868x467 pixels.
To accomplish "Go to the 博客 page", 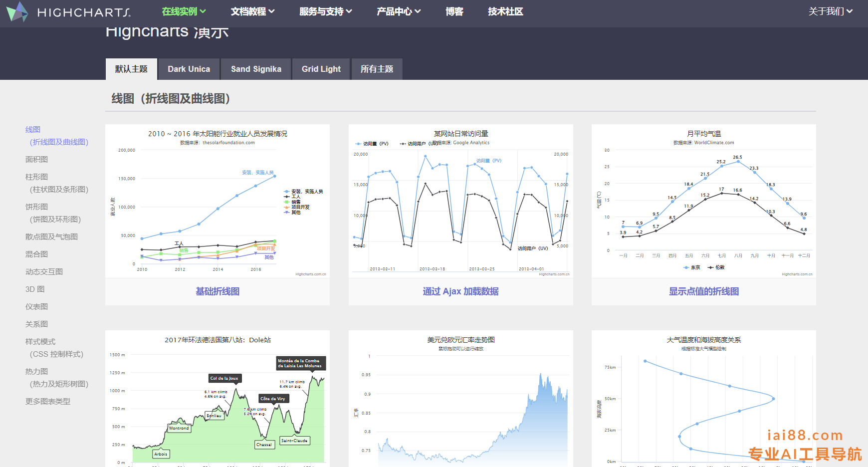I will [x=454, y=11].
